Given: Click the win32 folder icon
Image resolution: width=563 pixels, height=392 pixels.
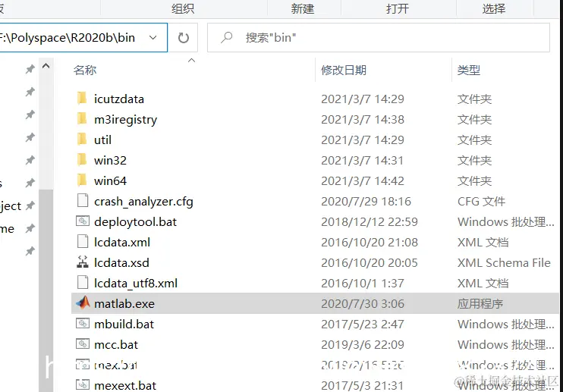Looking at the screenshot, I should [x=82, y=159].
